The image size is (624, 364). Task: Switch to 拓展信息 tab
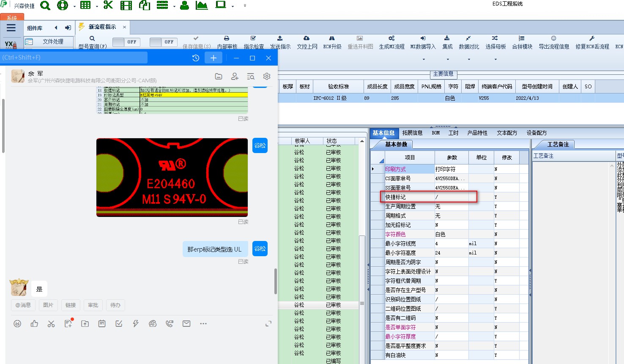click(413, 133)
